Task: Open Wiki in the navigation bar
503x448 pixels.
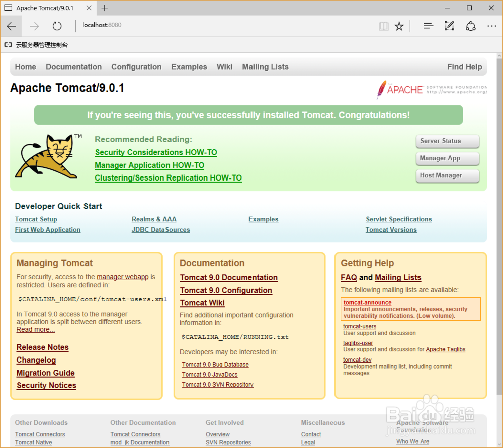Action: (x=224, y=67)
